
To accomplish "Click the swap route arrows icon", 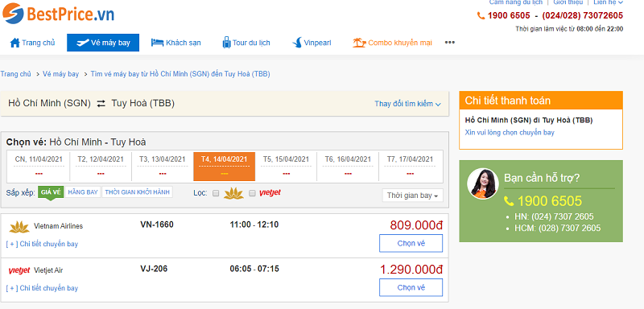I will point(101,104).
